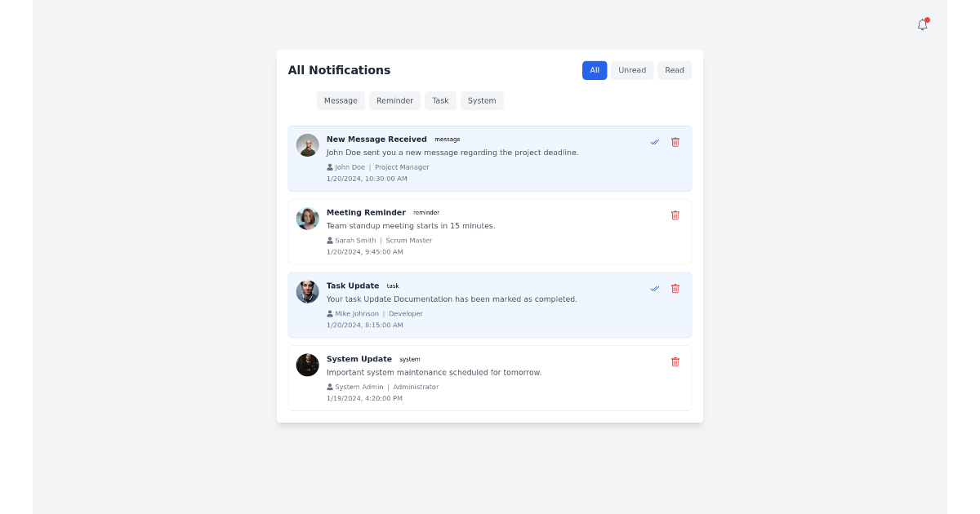Toggle the Reminder category filter

click(394, 100)
